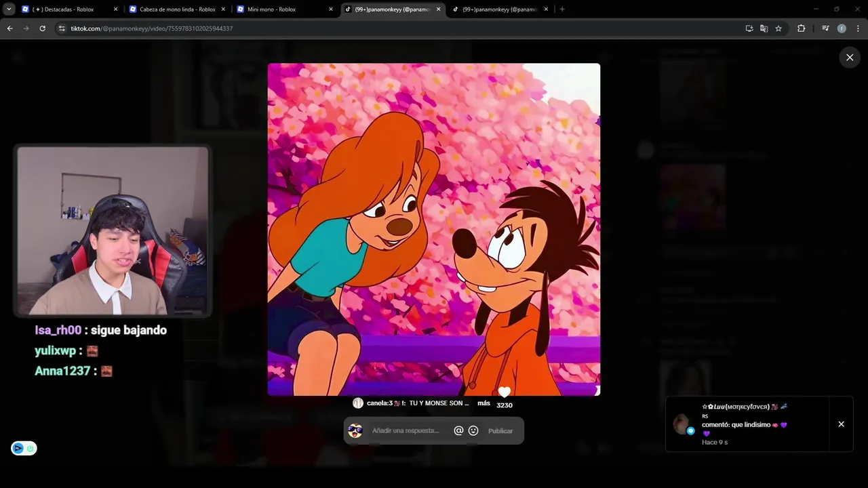The height and width of the screenshot is (488, 868).
Task: Close the TikTok video viewer overlay
Action: pos(850,58)
